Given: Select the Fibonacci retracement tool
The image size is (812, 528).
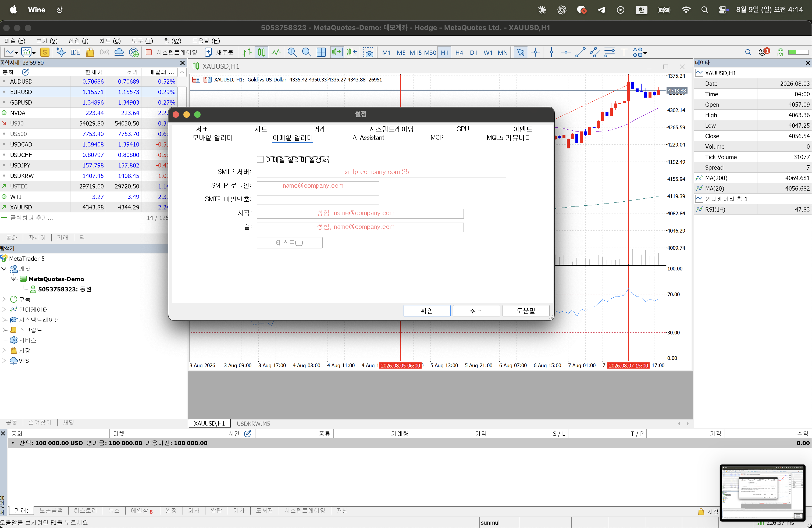Looking at the screenshot, I should 609,52.
